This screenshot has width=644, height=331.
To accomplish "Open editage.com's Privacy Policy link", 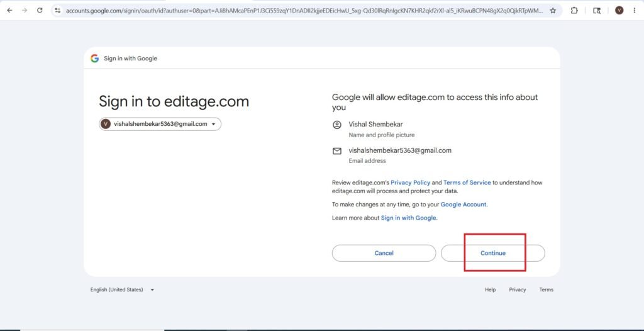I will (410, 182).
